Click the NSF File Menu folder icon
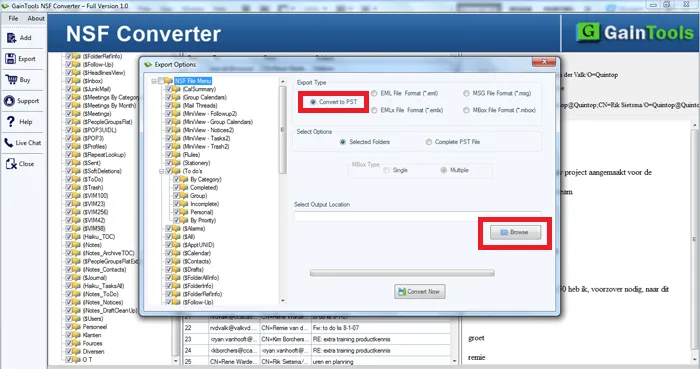 pos(168,81)
